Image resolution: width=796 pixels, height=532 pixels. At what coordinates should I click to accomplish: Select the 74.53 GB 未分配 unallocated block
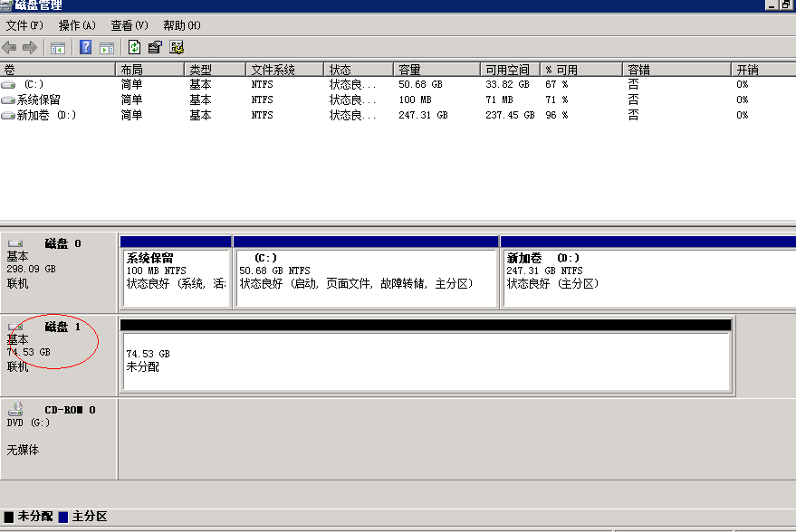click(426, 356)
